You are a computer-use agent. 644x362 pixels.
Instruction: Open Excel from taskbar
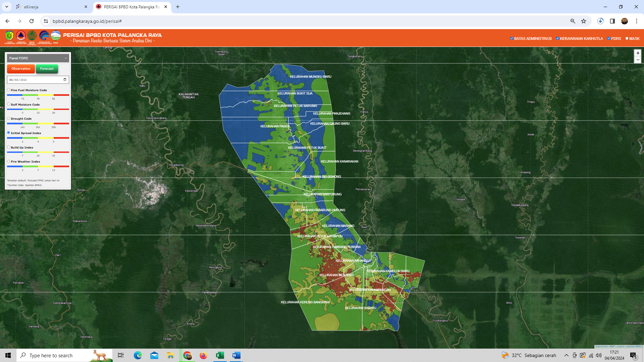220,355
